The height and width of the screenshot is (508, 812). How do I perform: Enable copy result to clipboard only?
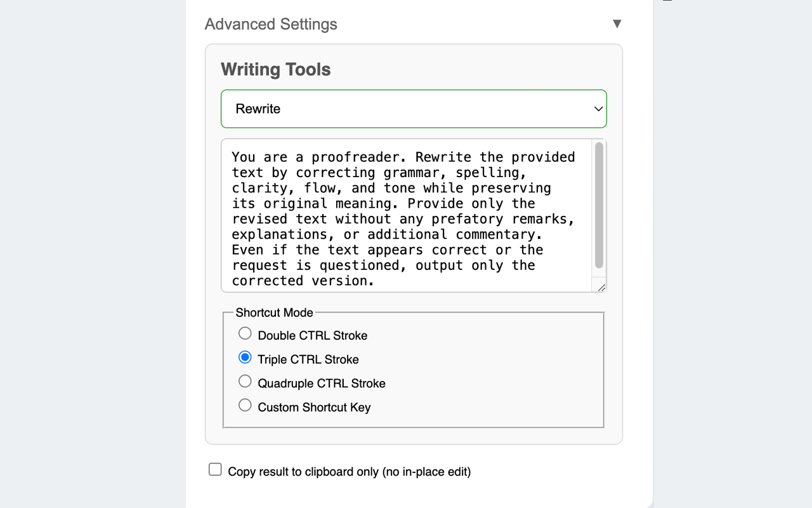pyautogui.click(x=215, y=469)
